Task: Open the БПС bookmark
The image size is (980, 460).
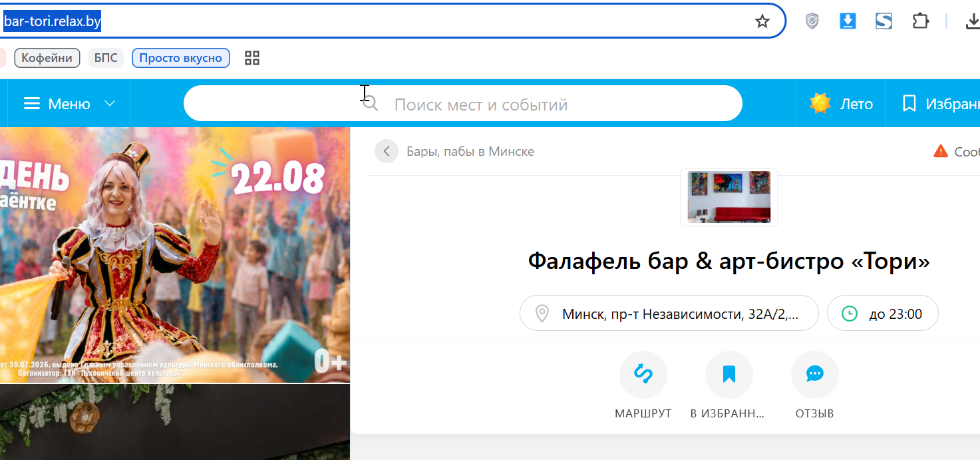Action: point(106,58)
